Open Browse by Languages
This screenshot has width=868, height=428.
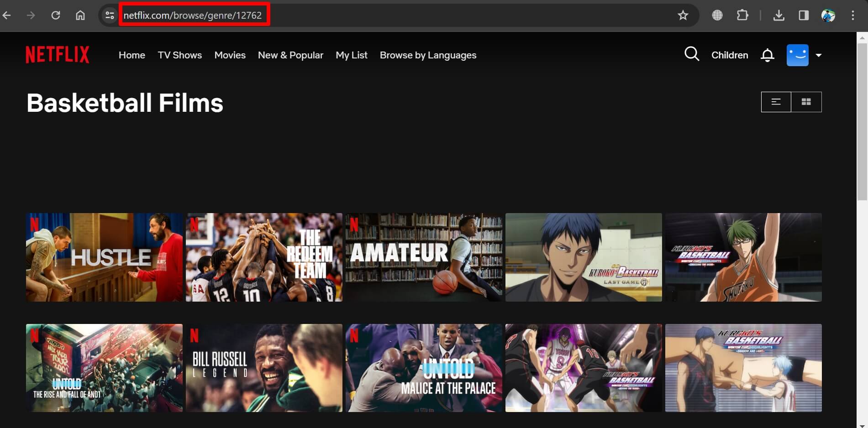428,55
